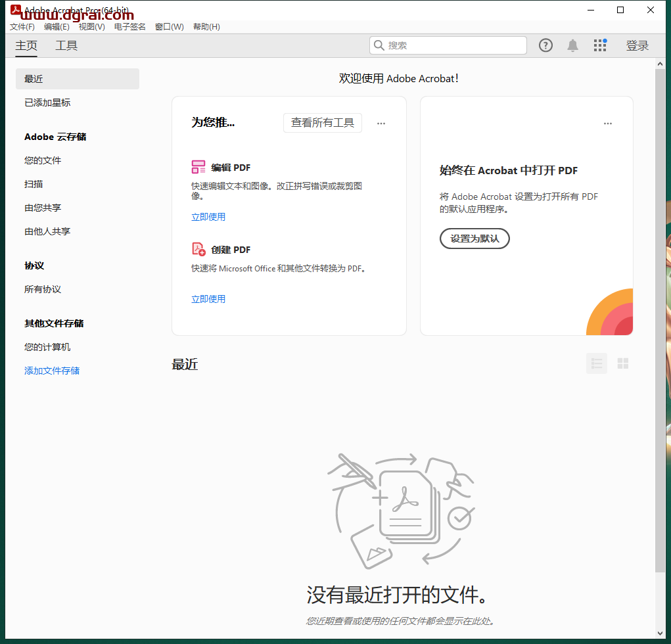Click the 设置为默认 button
This screenshot has width=671, height=644.
point(474,239)
